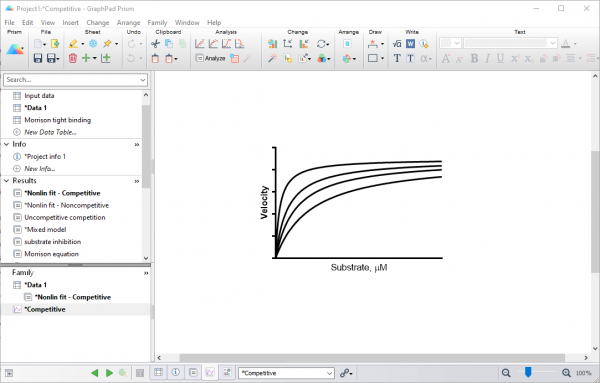Show graphs section via status bar
This screenshot has height=383, width=600.
210,372
